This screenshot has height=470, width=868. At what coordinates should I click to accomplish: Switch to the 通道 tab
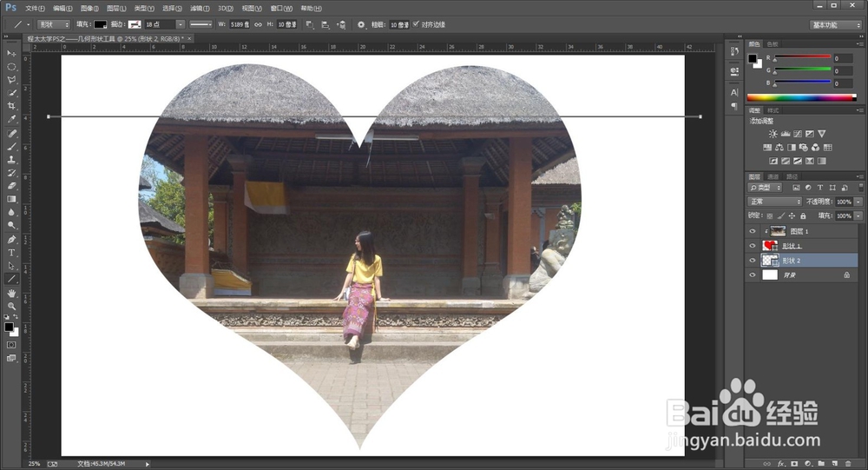click(x=773, y=176)
